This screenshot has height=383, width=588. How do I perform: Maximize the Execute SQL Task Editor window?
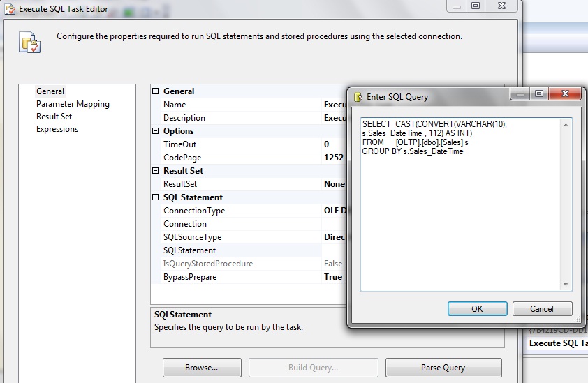[x=476, y=6]
